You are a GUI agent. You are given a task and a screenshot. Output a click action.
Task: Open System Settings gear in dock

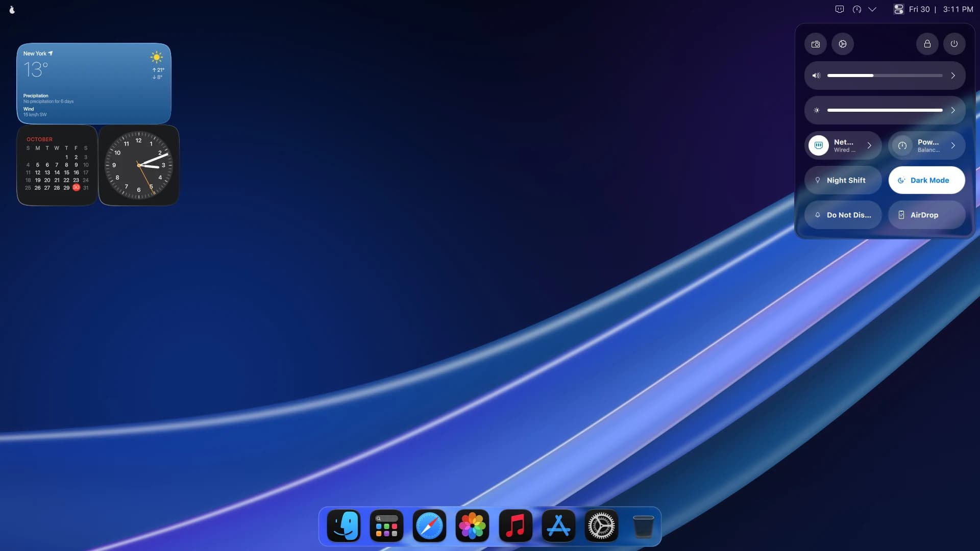tap(601, 526)
